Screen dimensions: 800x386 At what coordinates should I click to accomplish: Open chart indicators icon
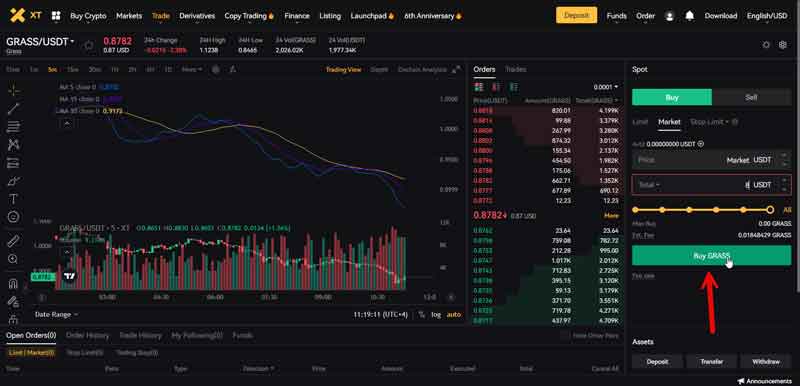coord(232,69)
